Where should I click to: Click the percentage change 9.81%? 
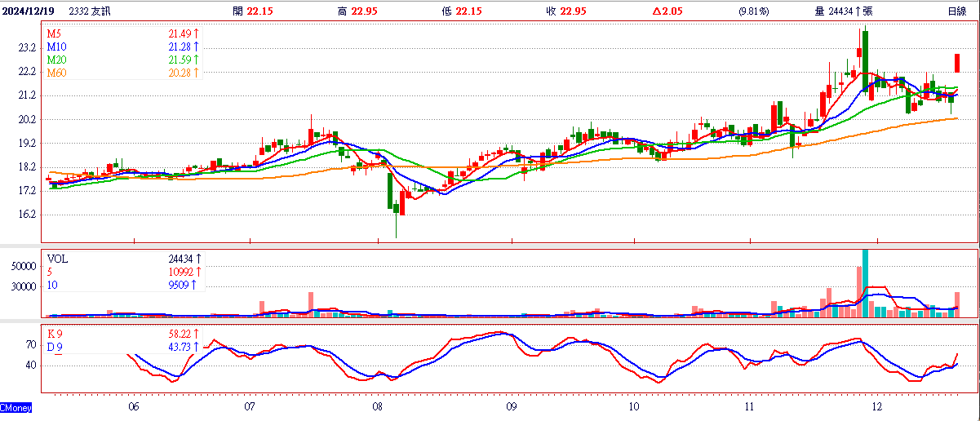[x=756, y=11]
